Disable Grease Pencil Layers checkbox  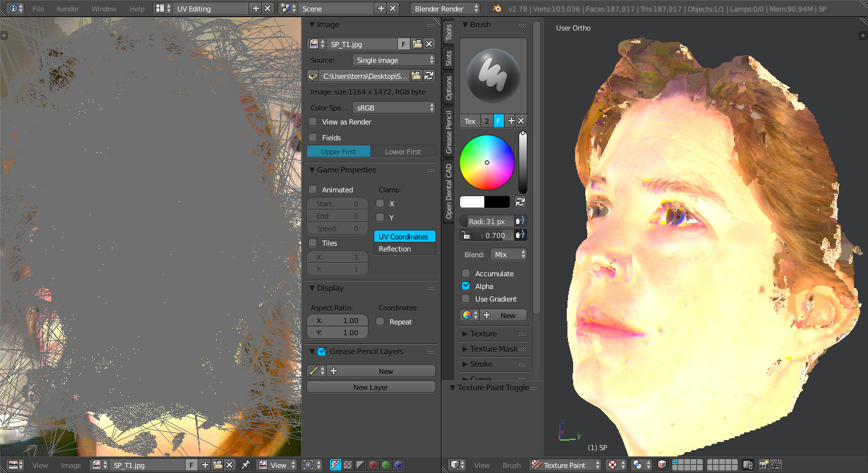[x=322, y=351]
